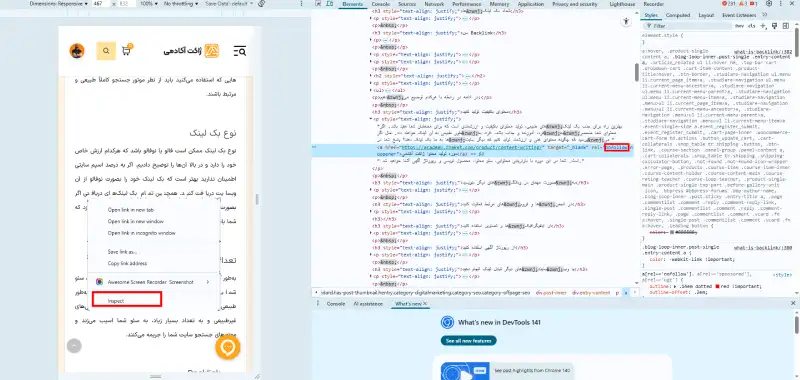Viewport: 800px width, 380px height.
Task: Open the rotate/sensor icon in device toolbar
Action: coord(261,4)
